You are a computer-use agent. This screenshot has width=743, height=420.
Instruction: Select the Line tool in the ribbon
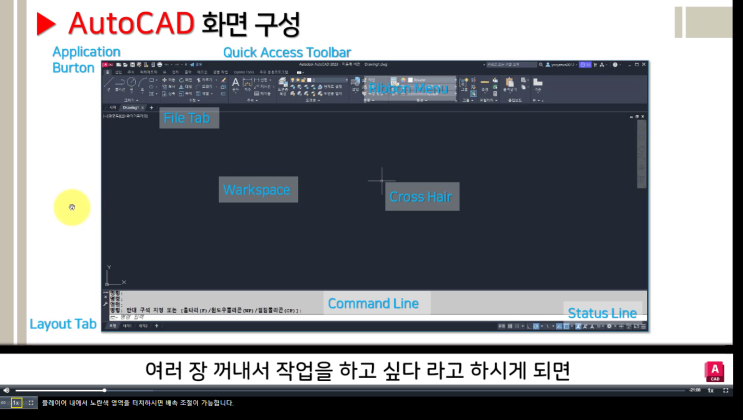pyautogui.click(x=109, y=84)
